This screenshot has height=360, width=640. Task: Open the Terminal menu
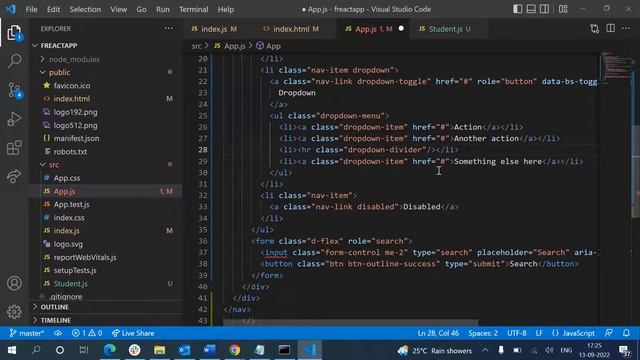pos(193,9)
